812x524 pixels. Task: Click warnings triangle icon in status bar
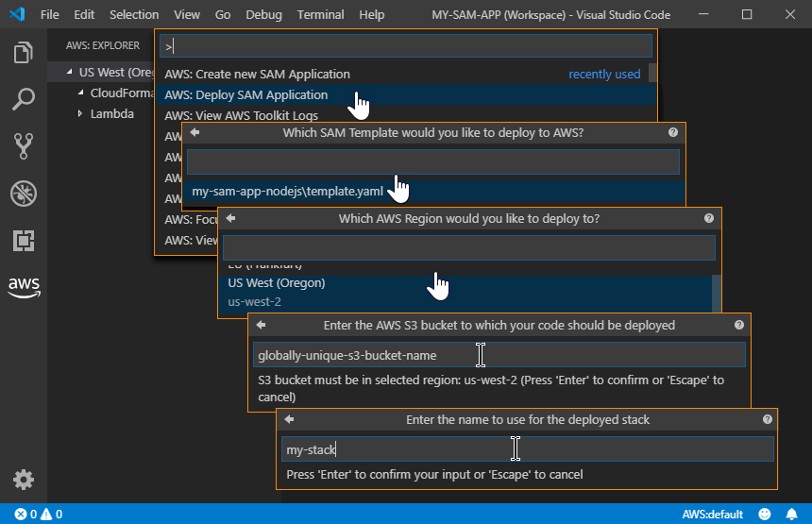pyautogui.click(x=46, y=515)
